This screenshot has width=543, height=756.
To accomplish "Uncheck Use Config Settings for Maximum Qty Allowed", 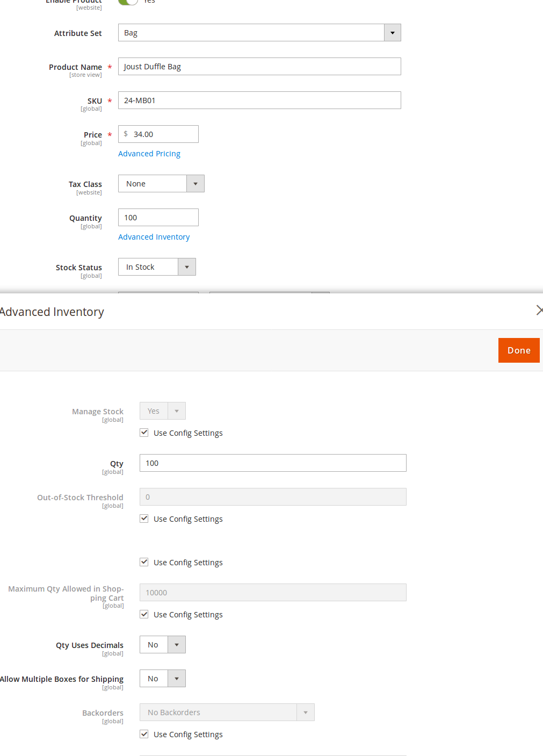I will [x=144, y=614].
